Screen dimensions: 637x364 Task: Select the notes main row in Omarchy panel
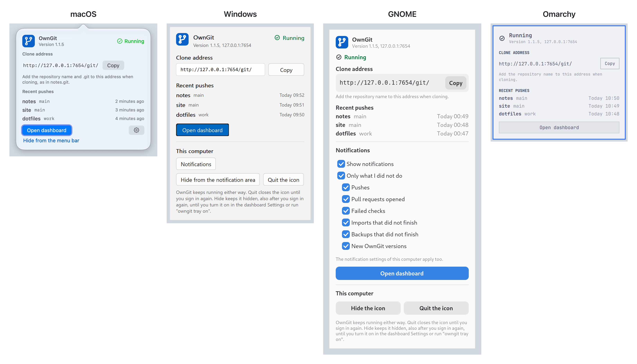(x=559, y=98)
